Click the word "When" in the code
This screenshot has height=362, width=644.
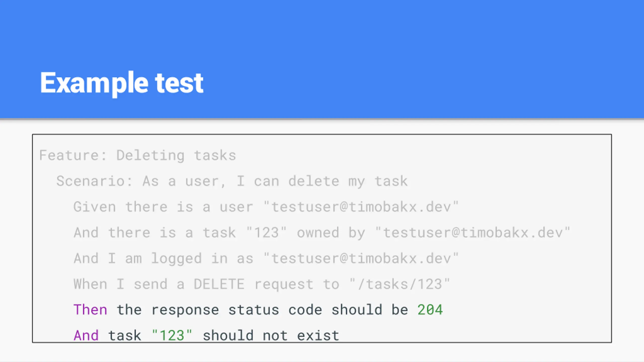90,284
